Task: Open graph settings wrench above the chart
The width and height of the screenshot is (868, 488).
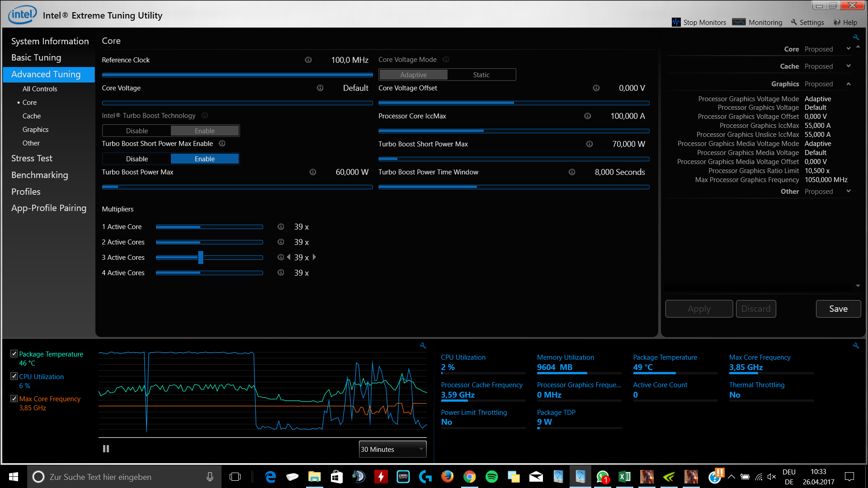Action: click(423, 346)
